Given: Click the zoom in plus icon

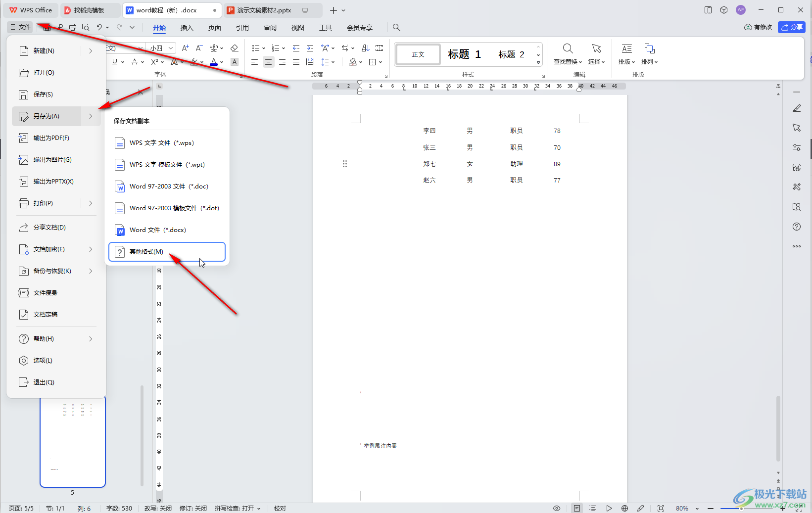Looking at the screenshot, I should point(783,508).
